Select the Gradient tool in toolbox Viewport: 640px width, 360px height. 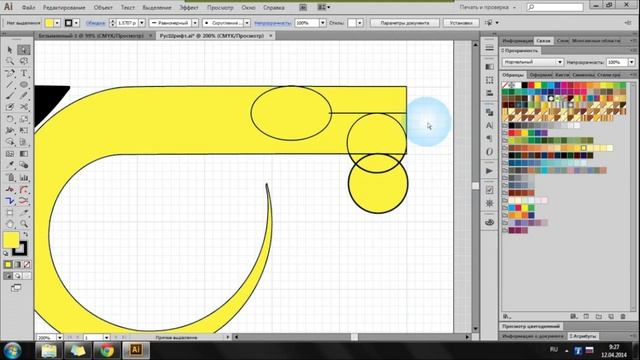pyautogui.click(x=24, y=154)
